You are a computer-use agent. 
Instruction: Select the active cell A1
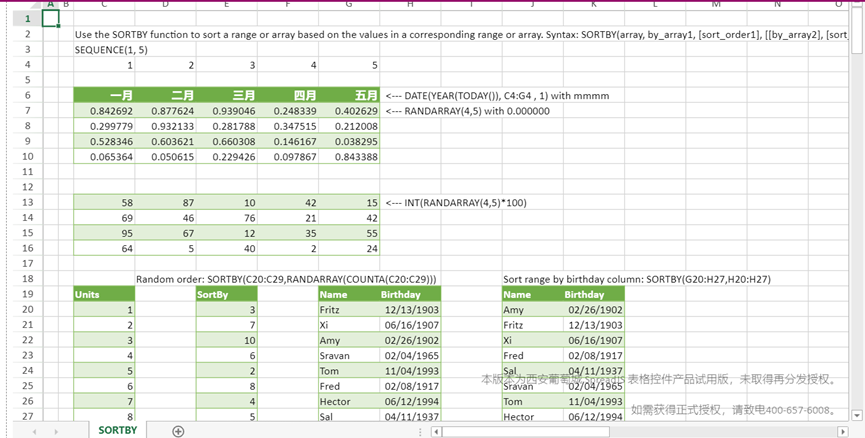click(50, 19)
